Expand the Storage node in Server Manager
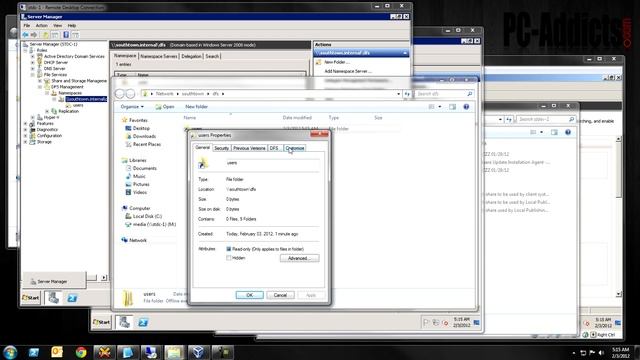This screenshot has width=640, height=360. coord(26,142)
